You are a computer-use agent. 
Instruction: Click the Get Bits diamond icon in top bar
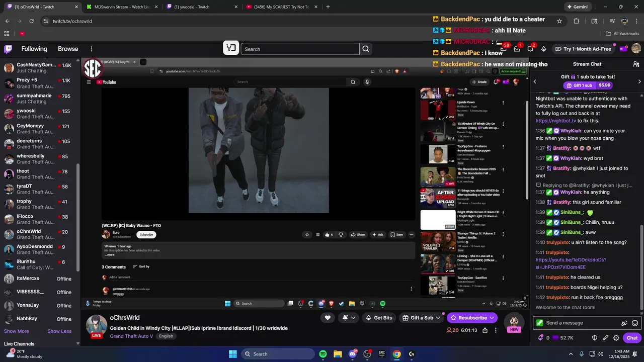(x=543, y=49)
